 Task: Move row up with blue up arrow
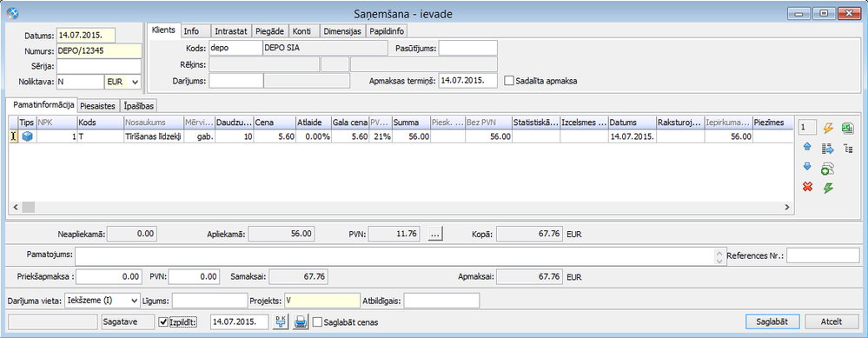(807, 148)
